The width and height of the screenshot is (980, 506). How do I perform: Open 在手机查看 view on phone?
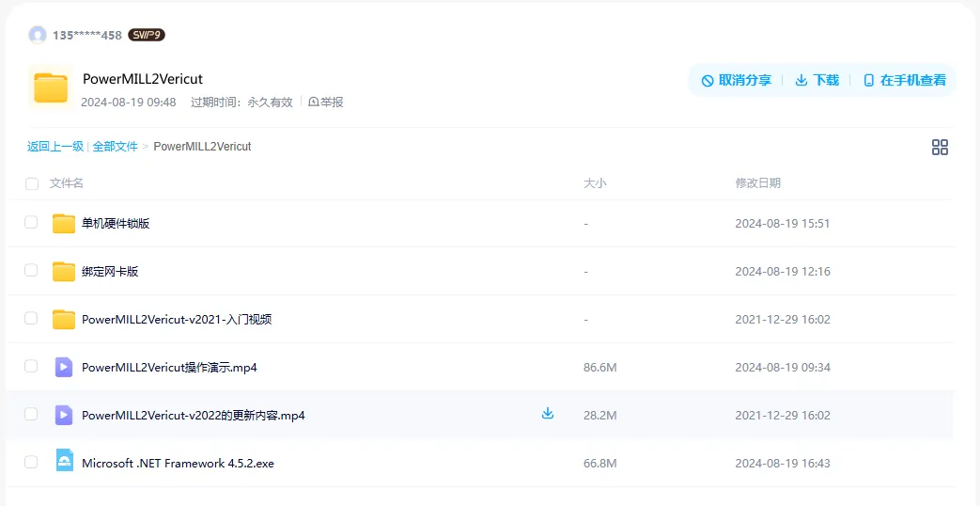click(x=905, y=80)
